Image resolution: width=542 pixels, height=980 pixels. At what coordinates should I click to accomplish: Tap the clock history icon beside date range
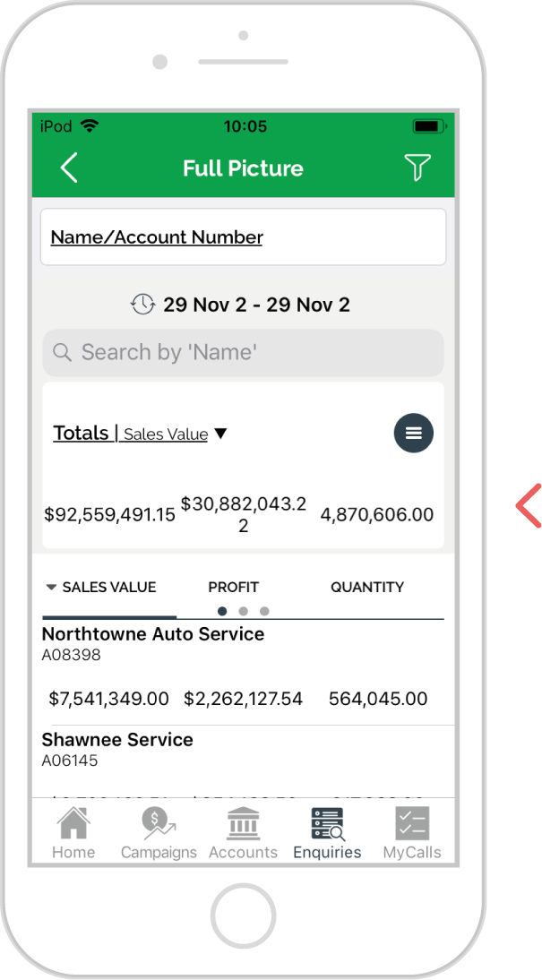coord(142,305)
